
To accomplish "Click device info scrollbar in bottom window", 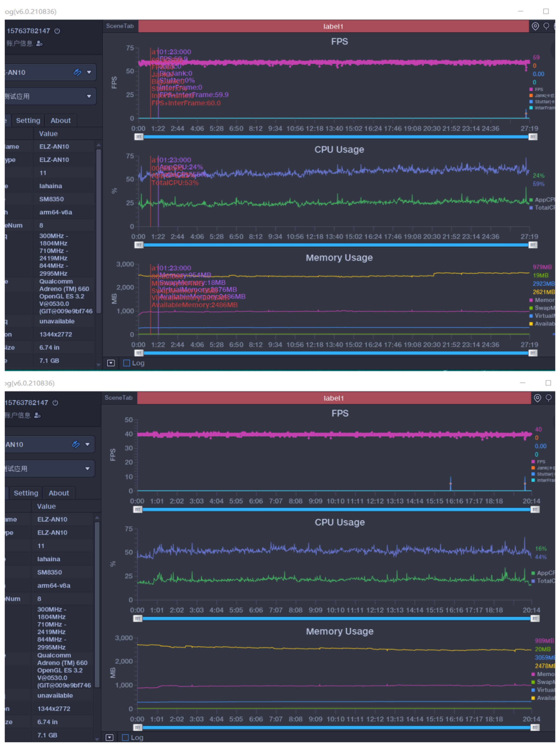I will 97,605.
